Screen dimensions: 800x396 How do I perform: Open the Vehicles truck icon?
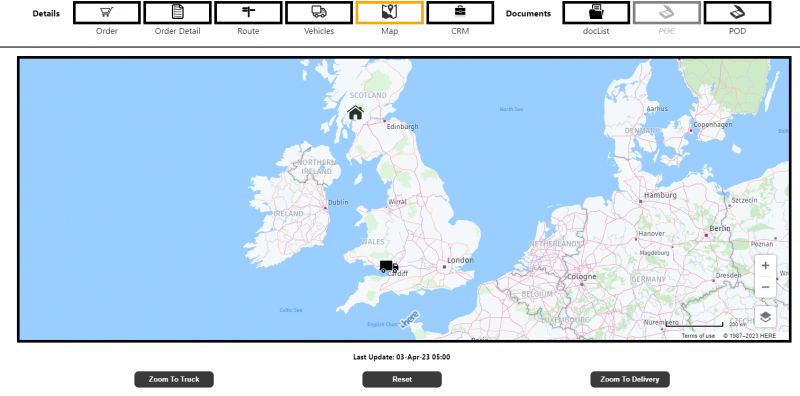[319, 13]
